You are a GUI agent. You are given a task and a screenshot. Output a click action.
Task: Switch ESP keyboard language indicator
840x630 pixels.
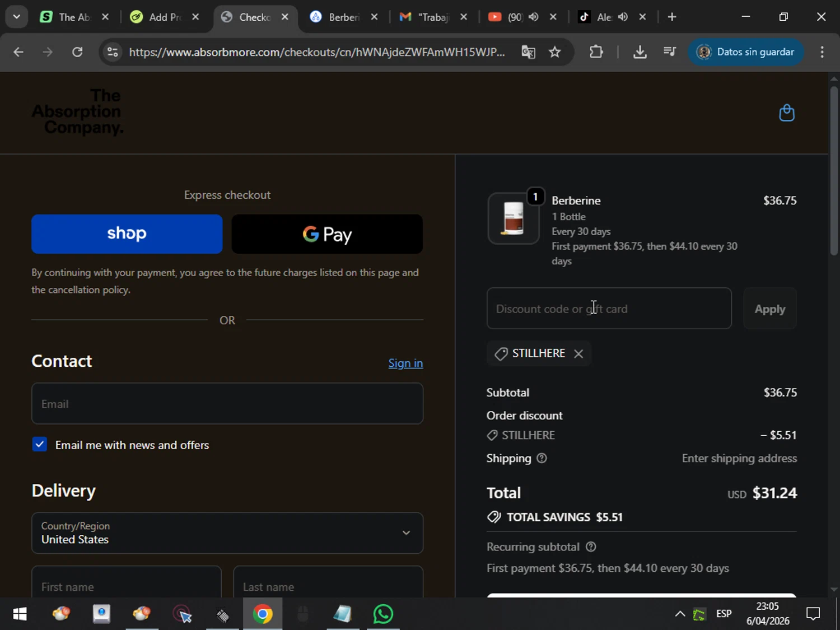click(724, 614)
